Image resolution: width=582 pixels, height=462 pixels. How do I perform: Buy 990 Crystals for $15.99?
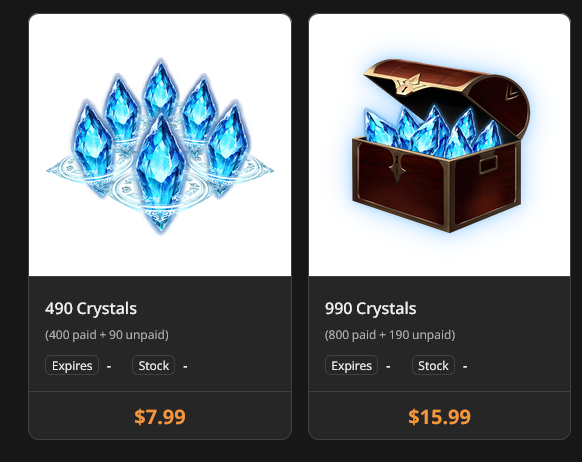point(439,416)
